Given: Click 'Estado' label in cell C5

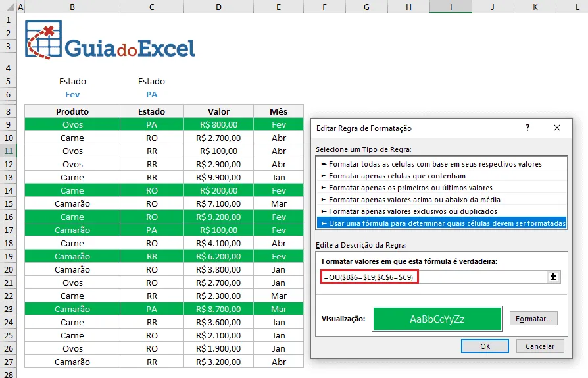Looking at the screenshot, I should (151, 82).
